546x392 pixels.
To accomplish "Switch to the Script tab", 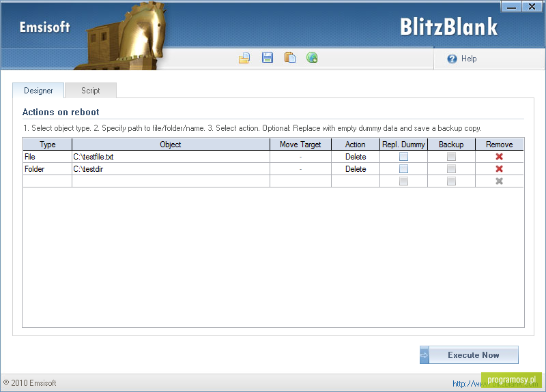I will (x=91, y=91).
